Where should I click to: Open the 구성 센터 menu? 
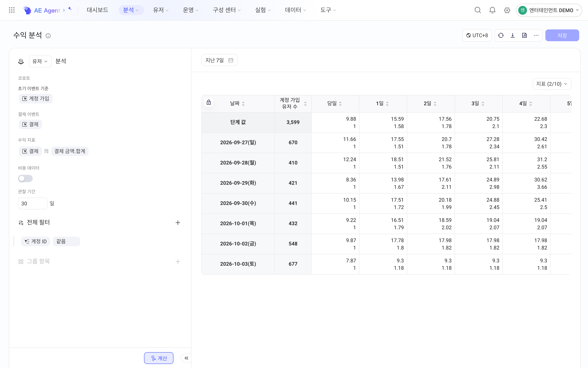(x=226, y=10)
